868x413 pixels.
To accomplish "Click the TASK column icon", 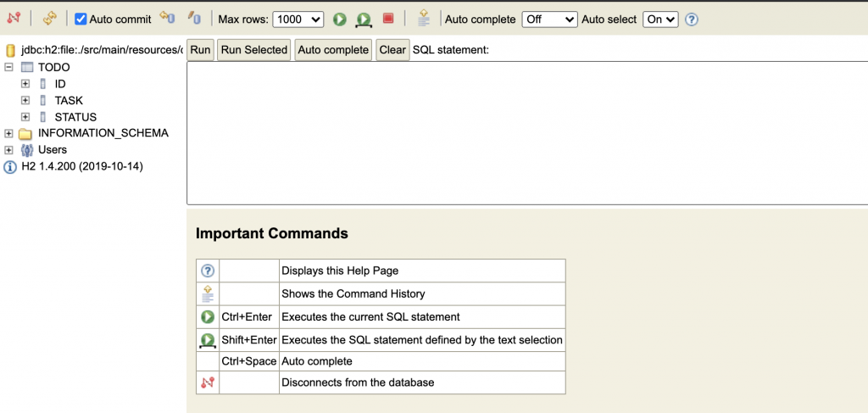I will (43, 101).
